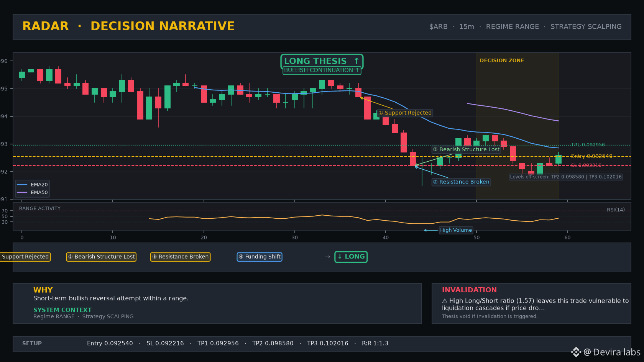This screenshot has width=644, height=362.
Task: Click R:R 1:1.3 in the SETUP bar
Action: (375, 343)
